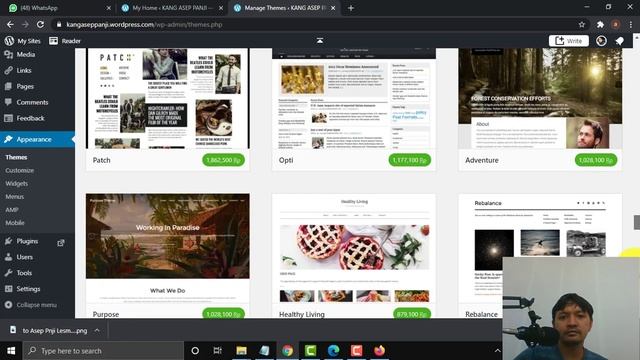Open the My Sites menu
Viewport: 640px width, 360px height.
(x=22, y=41)
